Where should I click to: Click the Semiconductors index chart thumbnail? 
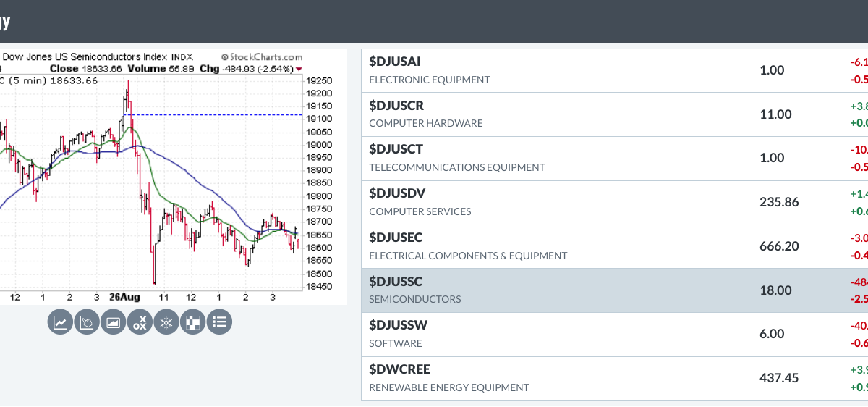click(x=173, y=177)
